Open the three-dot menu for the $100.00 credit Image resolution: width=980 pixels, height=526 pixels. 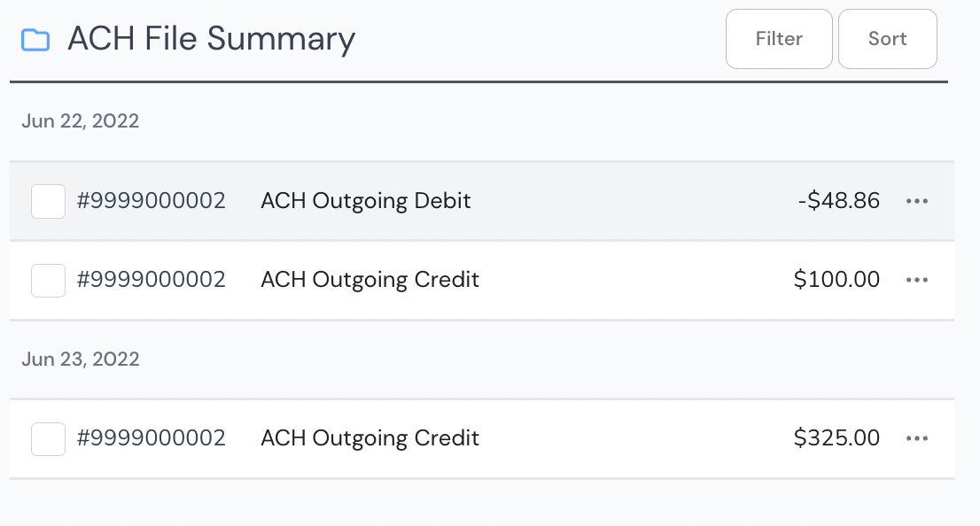click(917, 280)
